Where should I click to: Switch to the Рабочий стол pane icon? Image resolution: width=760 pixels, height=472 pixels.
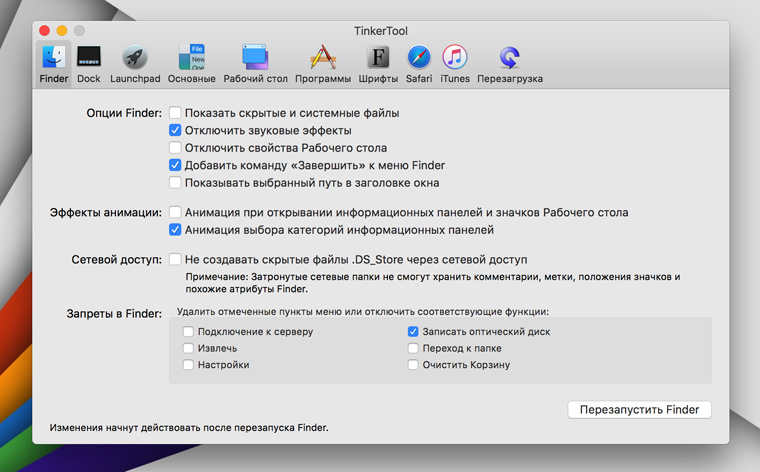255,58
